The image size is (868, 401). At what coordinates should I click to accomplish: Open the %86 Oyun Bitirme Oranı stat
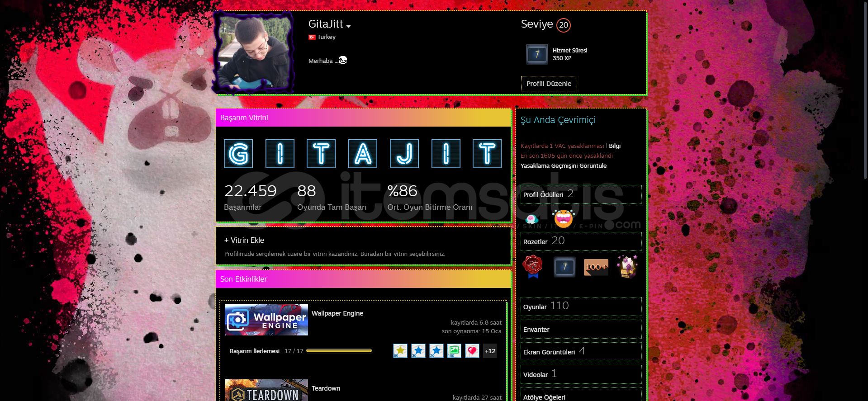tap(430, 197)
